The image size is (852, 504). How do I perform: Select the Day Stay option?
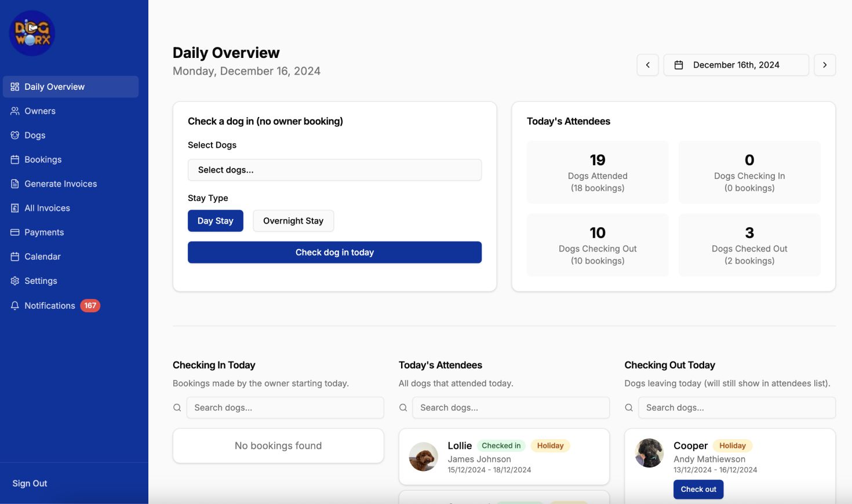pyautogui.click(x=215, y=221)
